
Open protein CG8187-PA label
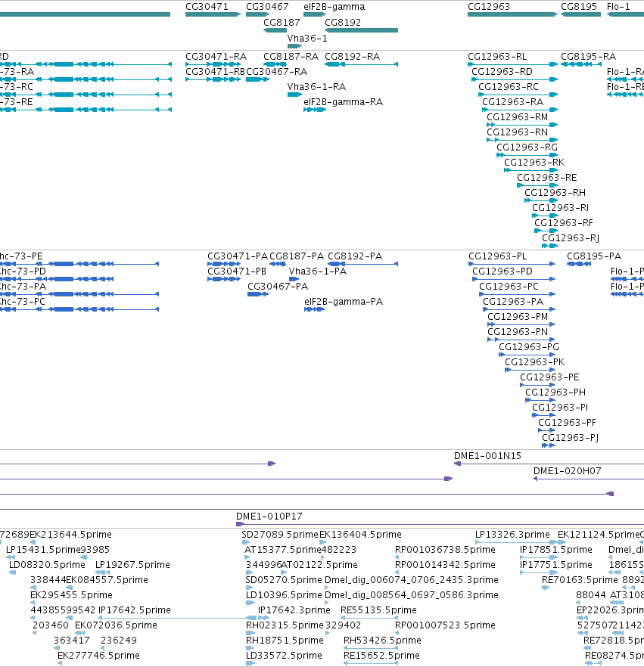[x=297, y=256]
